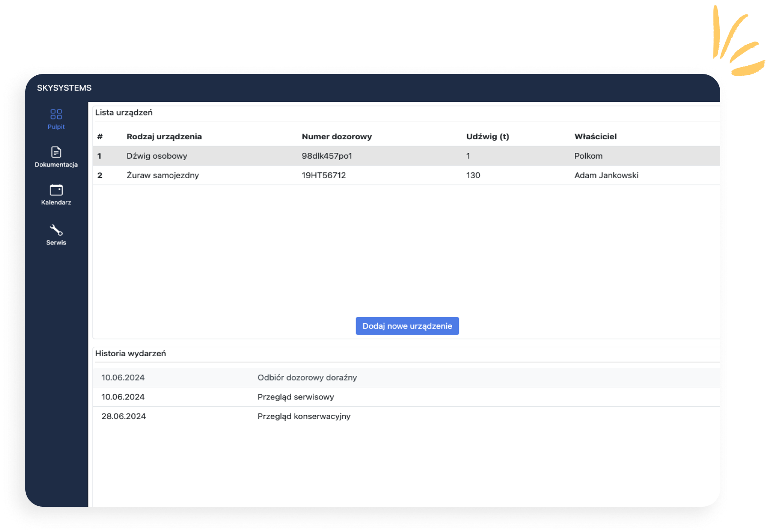This screenshot has width=782, height=532.
Task: Select the Przegląd serwisowy event
Action: [406, 397]
